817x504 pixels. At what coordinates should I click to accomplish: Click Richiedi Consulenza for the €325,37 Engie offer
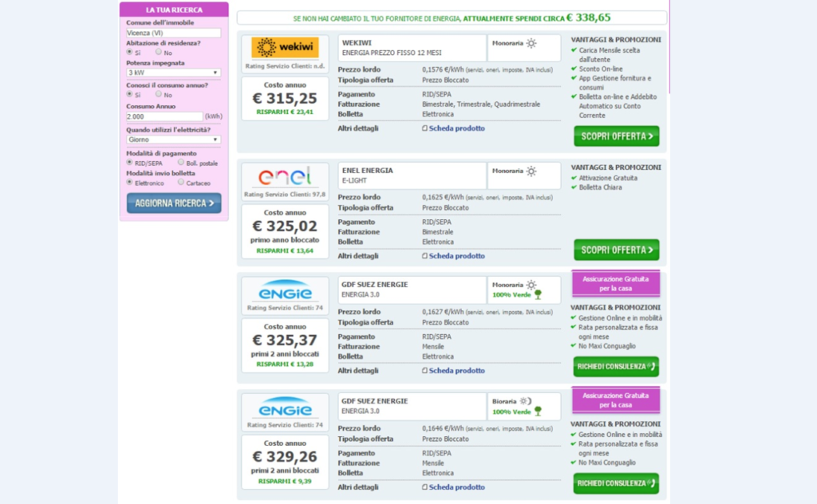(616, 367)
